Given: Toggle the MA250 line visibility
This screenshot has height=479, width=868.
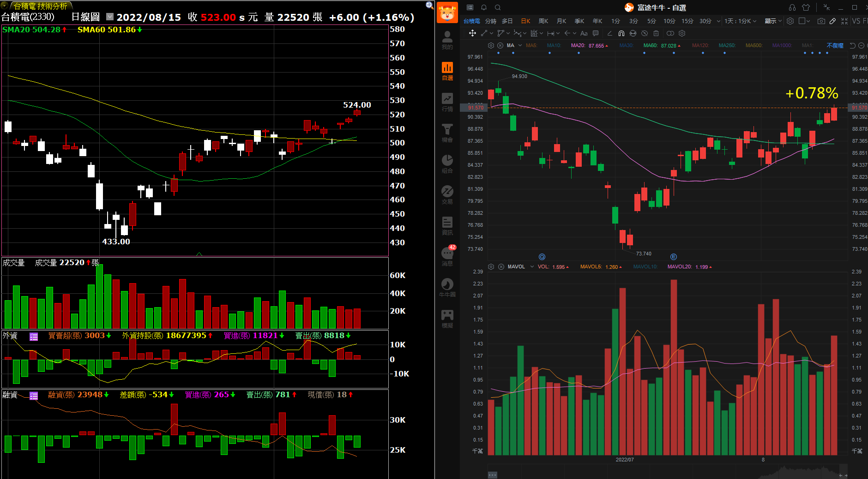Looking at the screenshot, I should [x=727, y=46].
